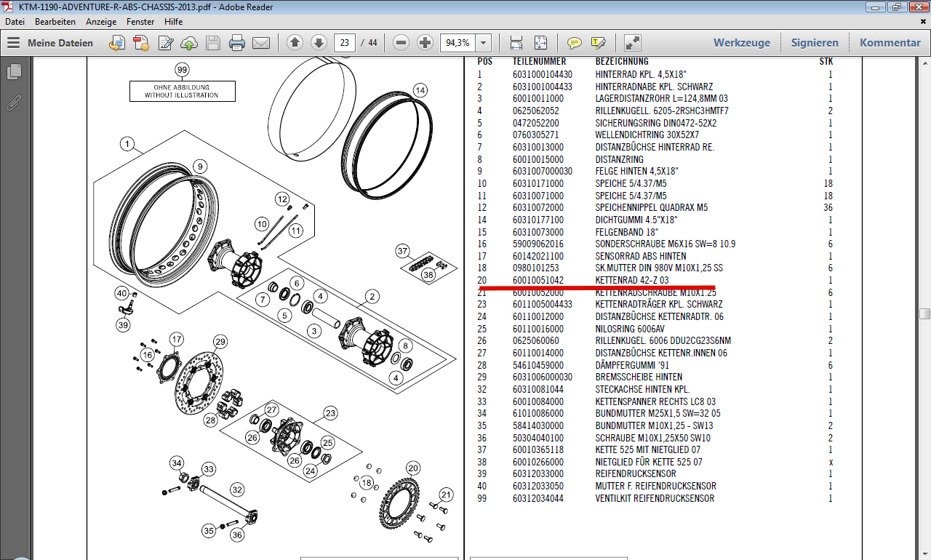Image resolution: width=931 pixels, height=560 pixels.
Task: Zoom in with the plus button
Action: [425, 43]
